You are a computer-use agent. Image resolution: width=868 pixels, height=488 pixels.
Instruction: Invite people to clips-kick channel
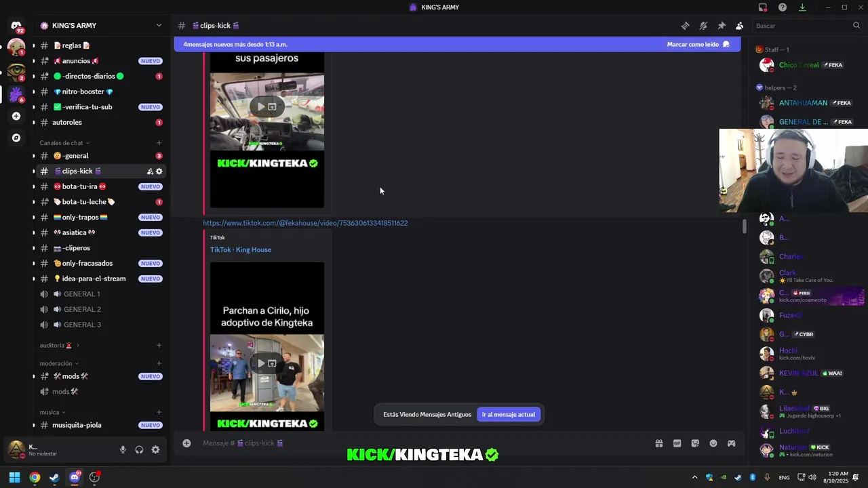[x=150, y=171]
